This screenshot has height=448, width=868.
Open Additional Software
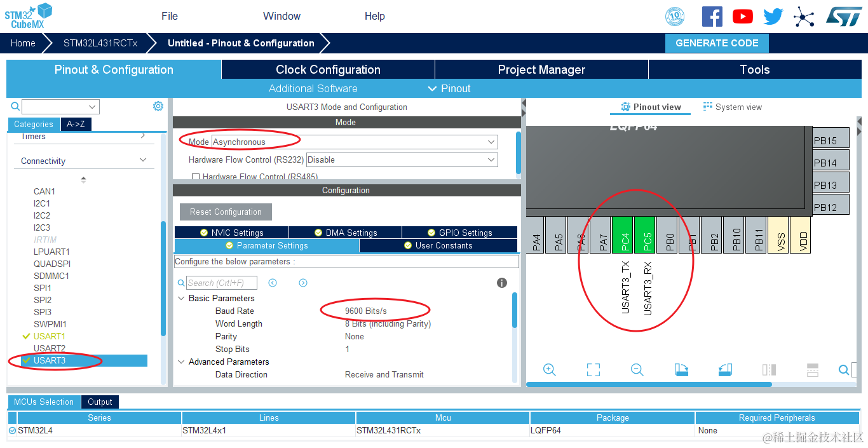[x=313, y=88]
